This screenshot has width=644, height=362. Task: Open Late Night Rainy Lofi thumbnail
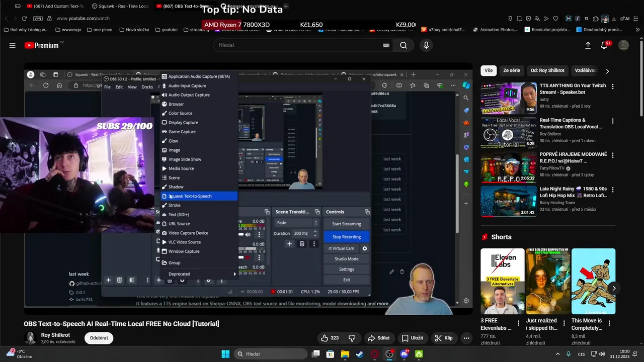point(509,202)
